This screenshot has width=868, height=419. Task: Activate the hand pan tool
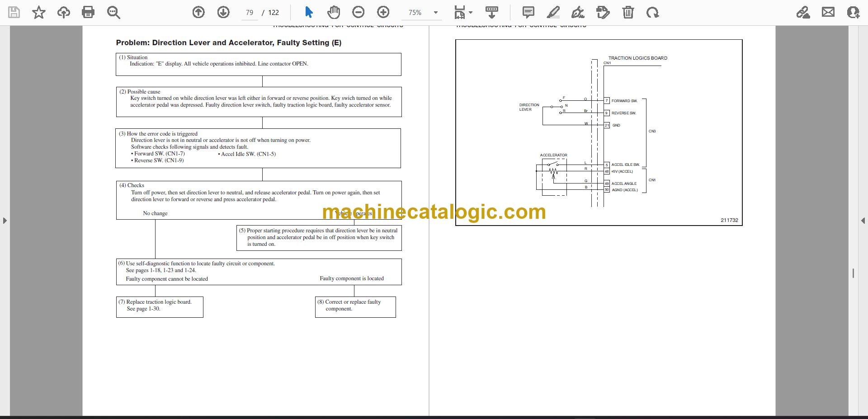[x=334, y=12]
